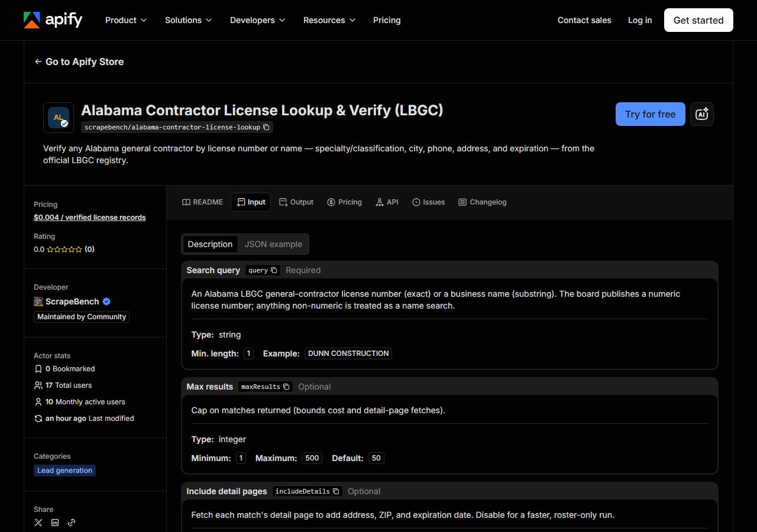The height and width of the screenshot is (532, 757).
Task: Open the Issues tab
Action: [x=428, y=202]
